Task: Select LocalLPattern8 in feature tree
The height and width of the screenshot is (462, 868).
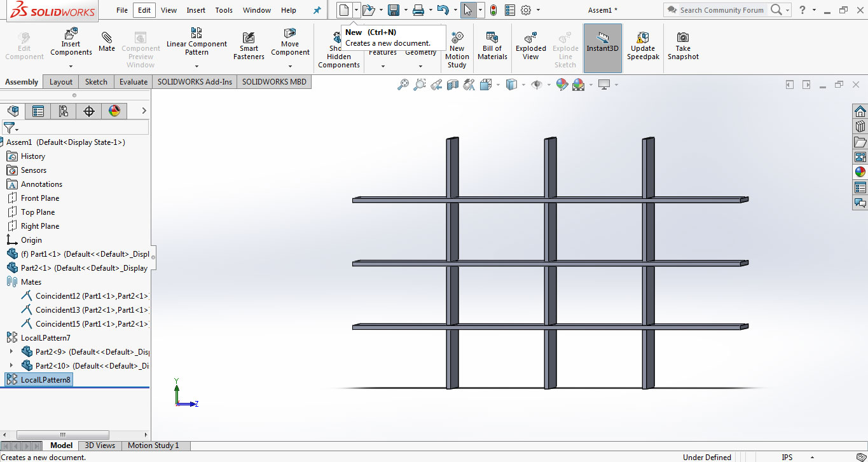Action: click(39, 379)
